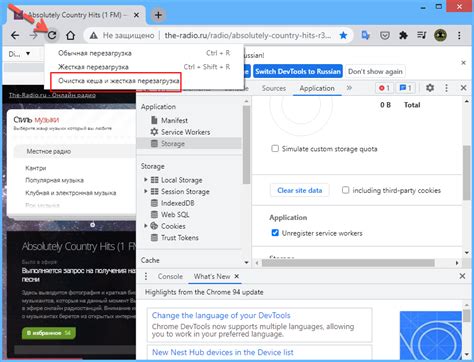Open the device dimensions dropdown
The height and width of the screenshot is (362, 474).
point(19,54)
